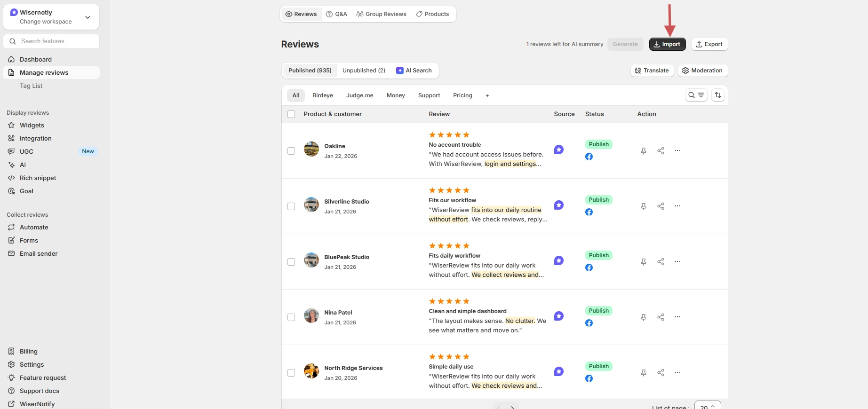Open Tag List in sidebar

tap(31, 86)
